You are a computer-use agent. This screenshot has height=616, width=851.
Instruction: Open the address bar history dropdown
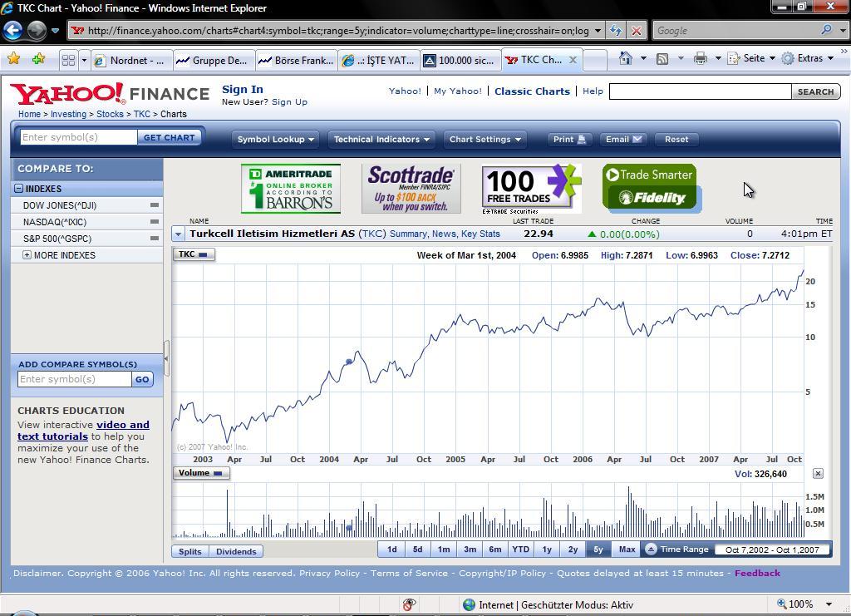pos(598,31)
